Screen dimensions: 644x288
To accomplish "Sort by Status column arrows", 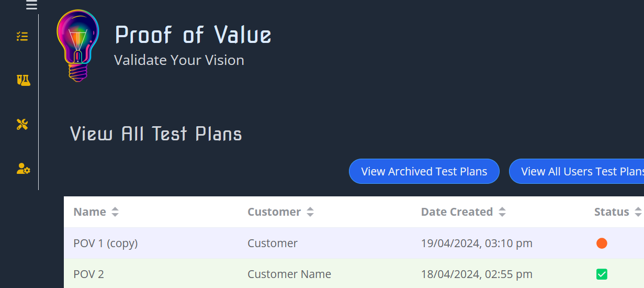I will 638,212.
